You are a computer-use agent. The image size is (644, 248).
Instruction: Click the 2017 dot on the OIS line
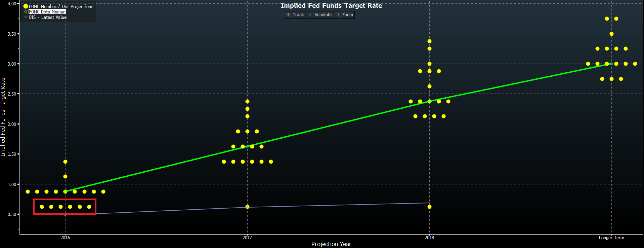(x=247, y=207)
